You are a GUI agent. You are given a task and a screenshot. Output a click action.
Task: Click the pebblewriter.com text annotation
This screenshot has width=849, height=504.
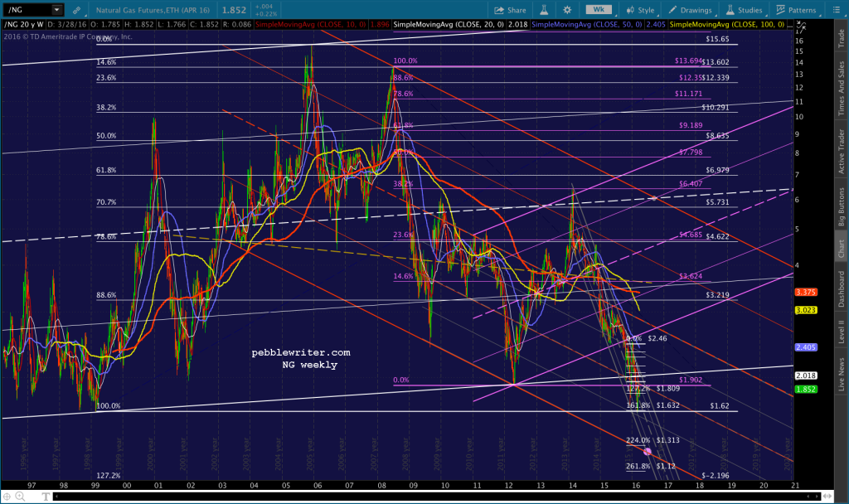pos(301,352)
